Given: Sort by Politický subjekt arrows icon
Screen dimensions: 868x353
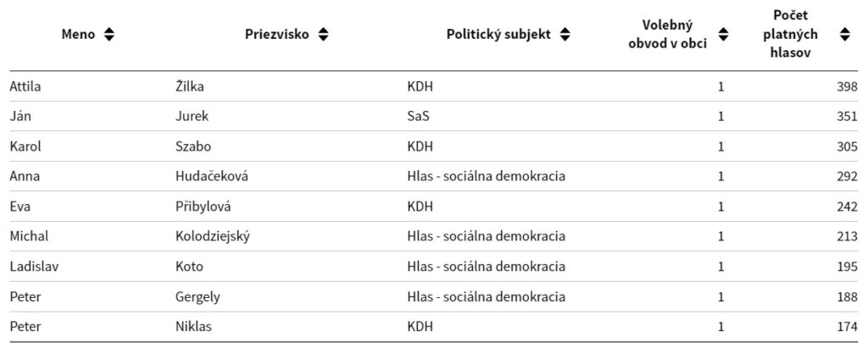Looking at the screenshot, I should click(565, 35).
